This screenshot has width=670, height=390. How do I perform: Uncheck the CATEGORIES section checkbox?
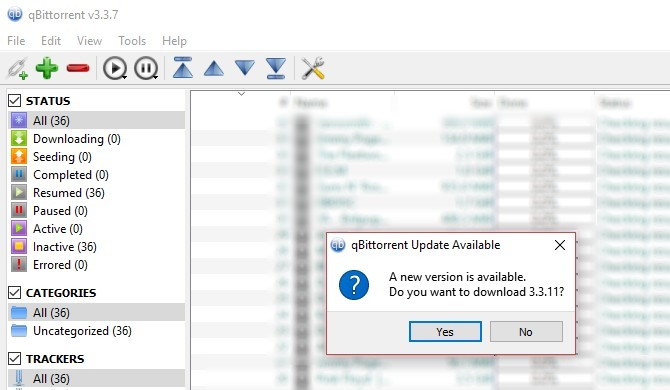pyautogui.click(x=15, y=293)
